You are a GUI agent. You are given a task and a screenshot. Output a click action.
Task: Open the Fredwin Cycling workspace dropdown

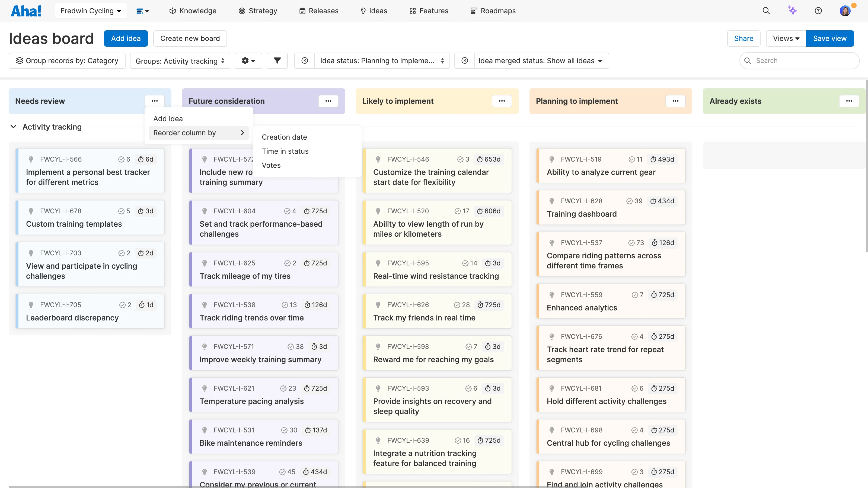tap(91, 11)
